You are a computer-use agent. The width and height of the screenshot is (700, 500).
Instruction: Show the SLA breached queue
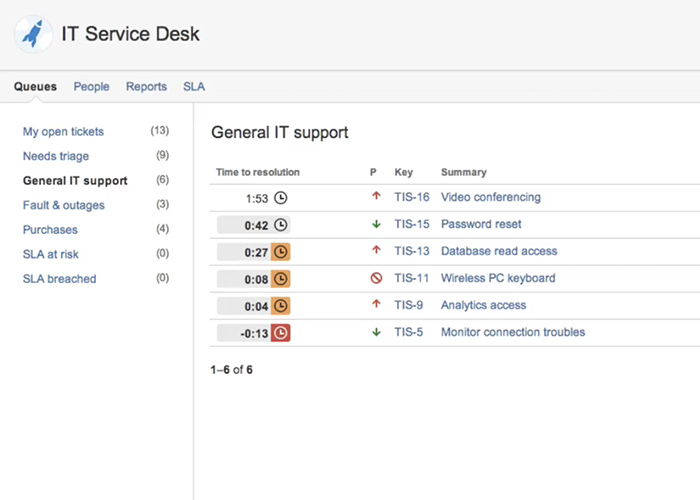coord(60,279)
